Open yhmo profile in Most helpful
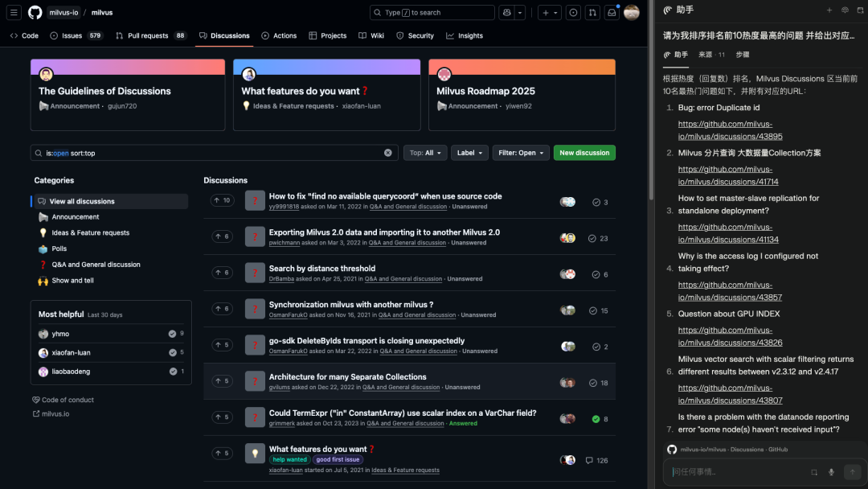This screenshot has height=489, width=868. click(x=60, y=334)
